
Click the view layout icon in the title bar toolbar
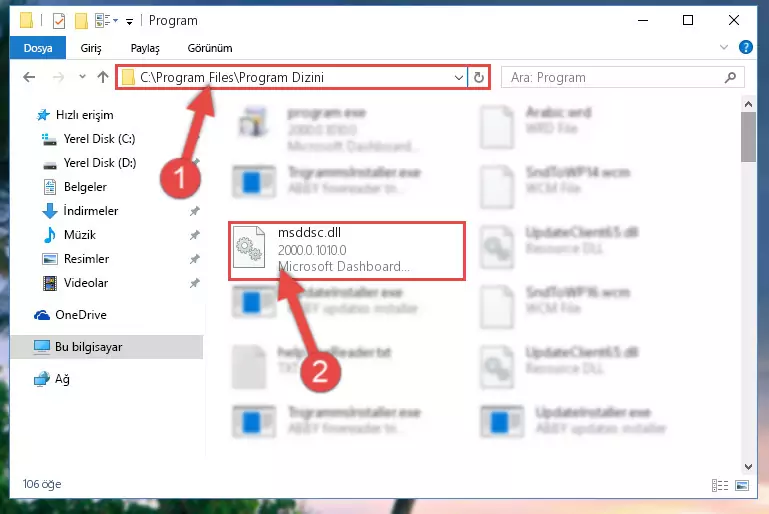click(103, 21)
